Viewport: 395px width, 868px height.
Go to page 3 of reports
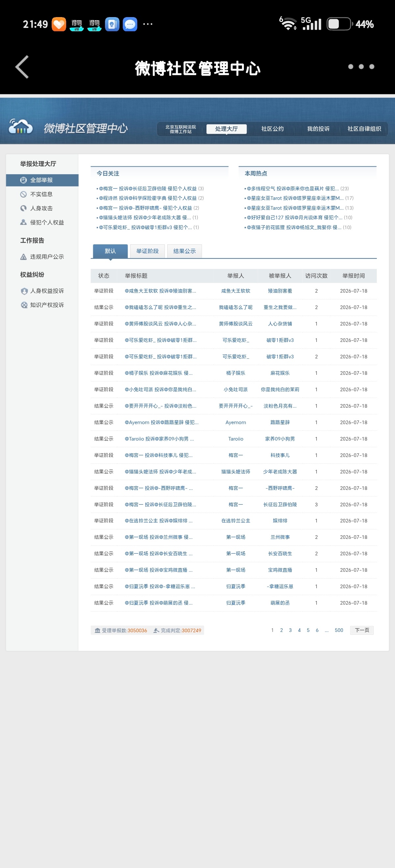click(290, 630)
